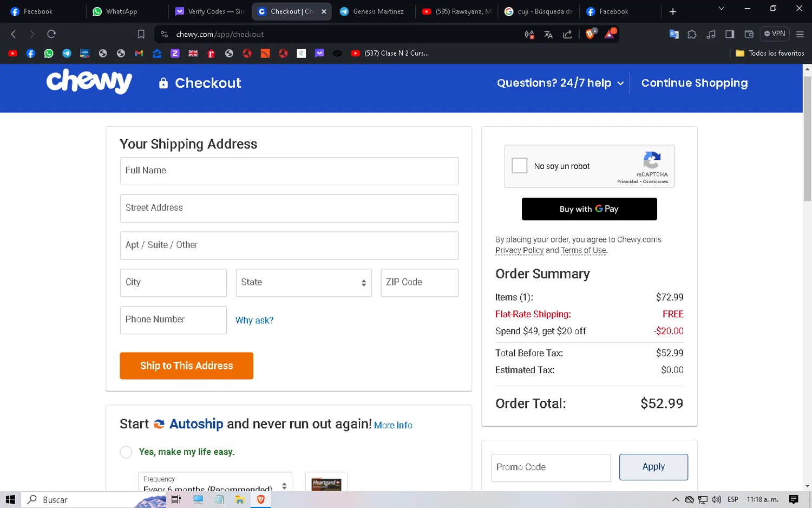Open the UK flag bookmark icon

pyautogui.click(x=193, y=53)
